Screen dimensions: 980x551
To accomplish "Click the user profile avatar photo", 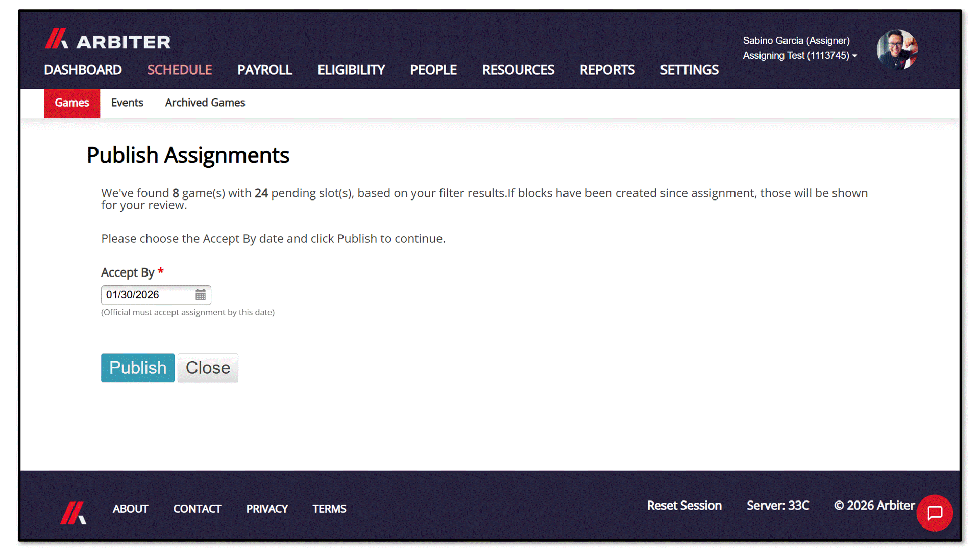I will pos(897,49).
